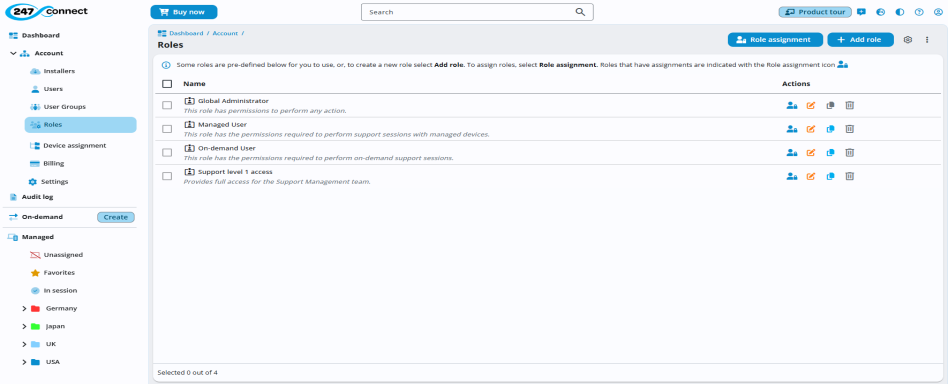This screenshot has height=384, width=948.
Task: Click the Buy now button
Action: pos(184,12)
